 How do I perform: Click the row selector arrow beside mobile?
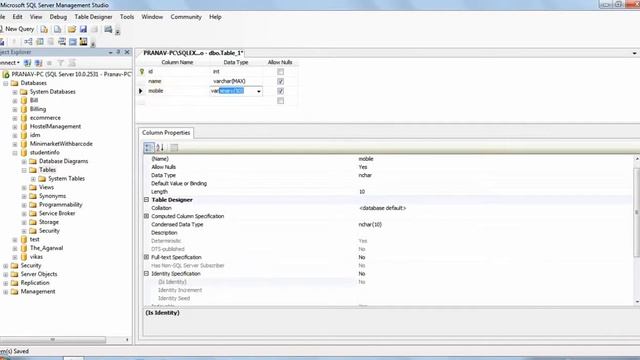(x=141, y=91)
